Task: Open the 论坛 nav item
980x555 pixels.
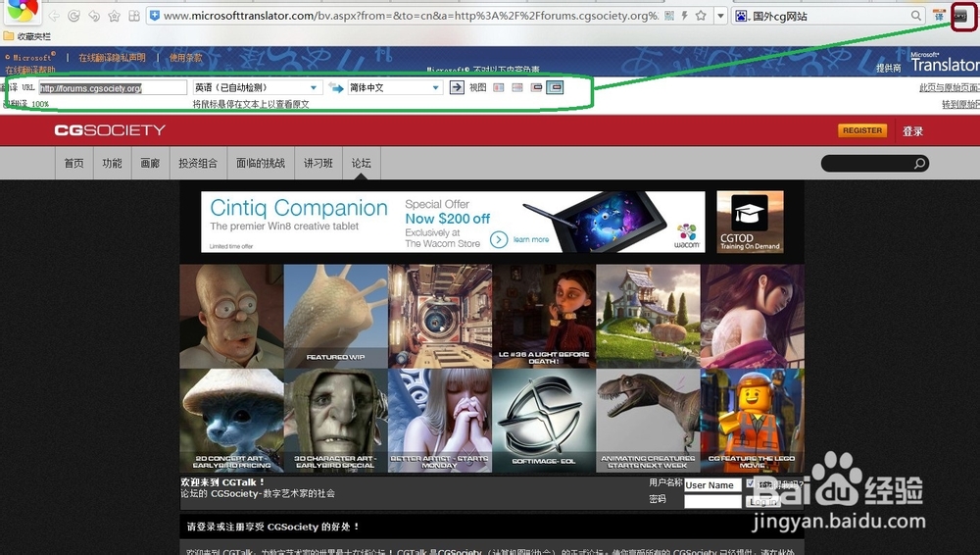Action: click(x=362, y=164)
